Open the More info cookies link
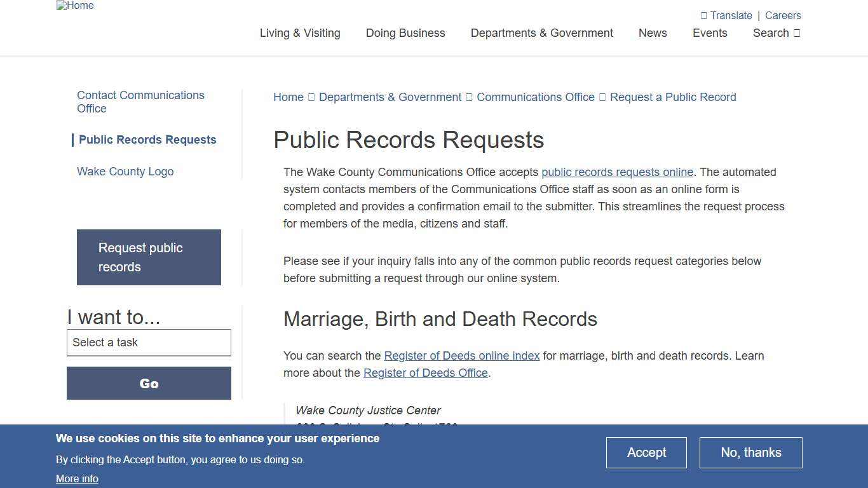 pos(77,478)
